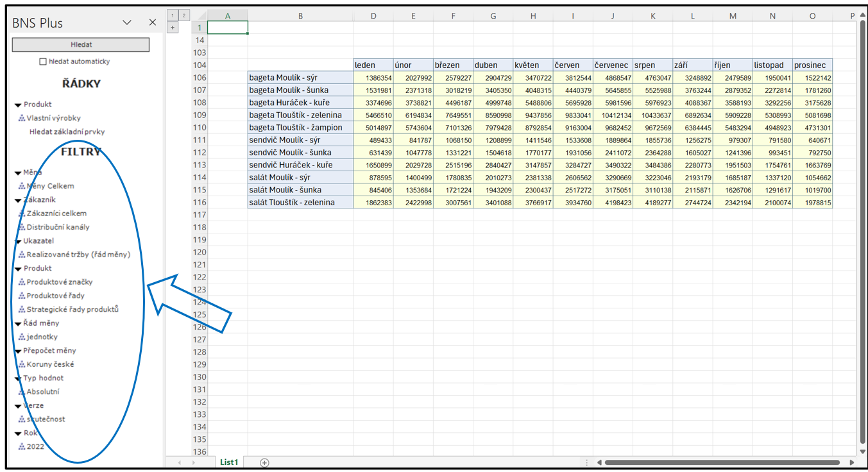
Task: Click outline level 2 button
Action: (184, 15)
